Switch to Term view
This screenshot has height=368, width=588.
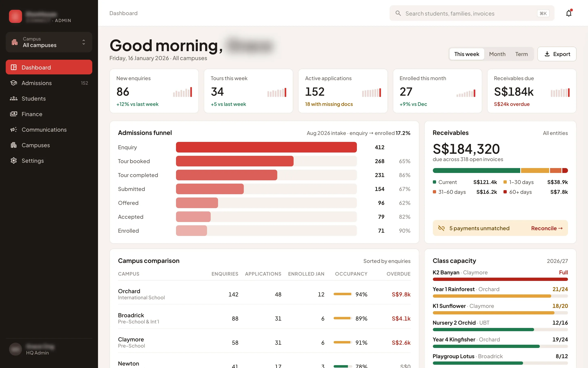(x=521, y=54)
